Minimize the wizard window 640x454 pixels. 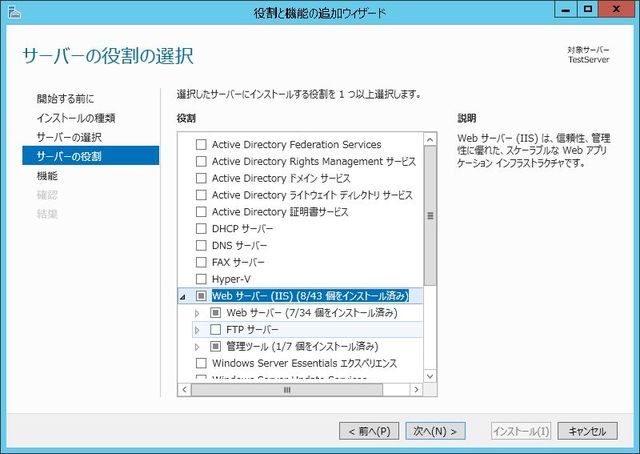(566, 9)
